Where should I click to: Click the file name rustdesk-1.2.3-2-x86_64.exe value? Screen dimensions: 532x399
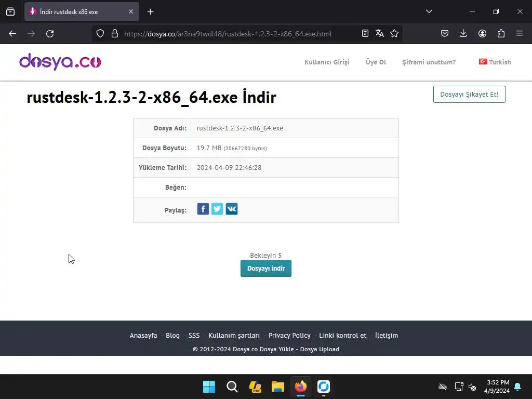coord(240,128)
